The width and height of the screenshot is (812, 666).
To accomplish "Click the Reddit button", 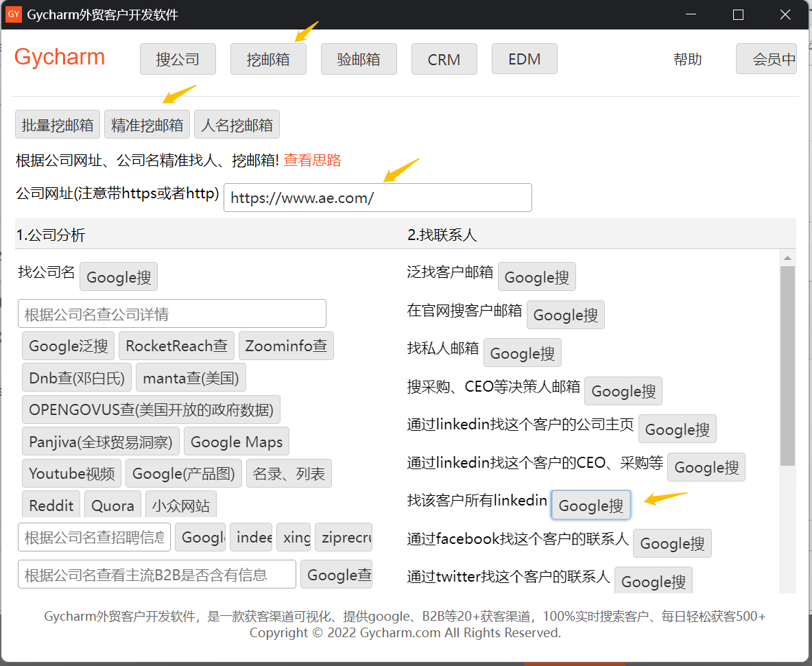I will click(x=51, y=504).
